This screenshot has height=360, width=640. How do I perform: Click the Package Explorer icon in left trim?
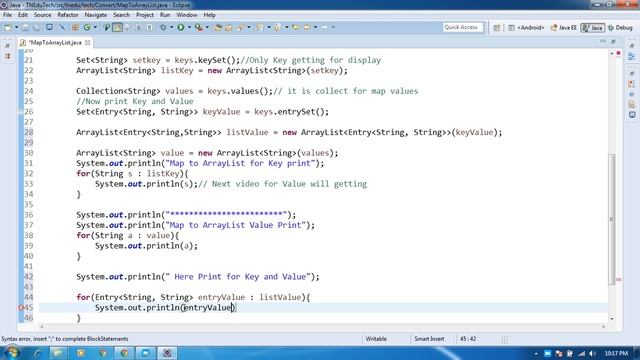click(x=7, y=56)
